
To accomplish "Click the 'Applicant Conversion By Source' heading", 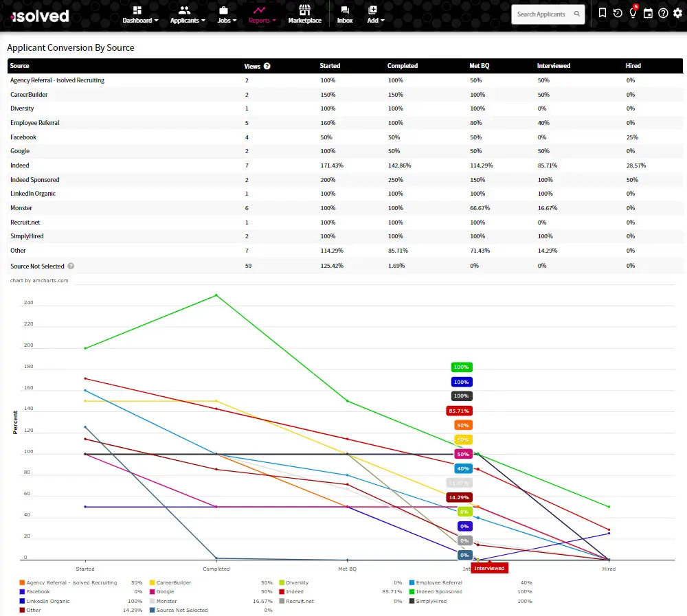I will (71, 48).
